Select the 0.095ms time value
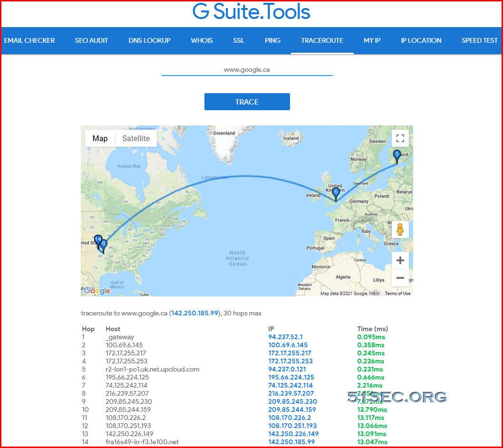 tap(371, 337)
